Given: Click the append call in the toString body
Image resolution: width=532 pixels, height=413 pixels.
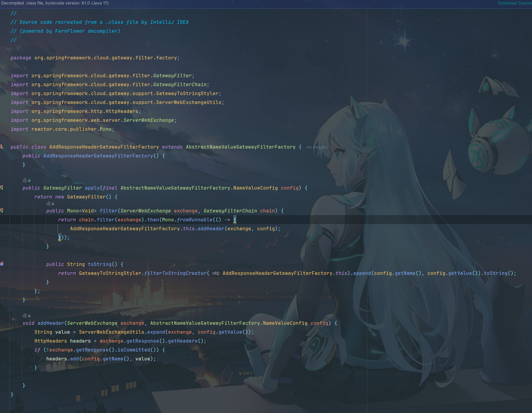Looking at the screenshot, I should [x=362, y=273].
